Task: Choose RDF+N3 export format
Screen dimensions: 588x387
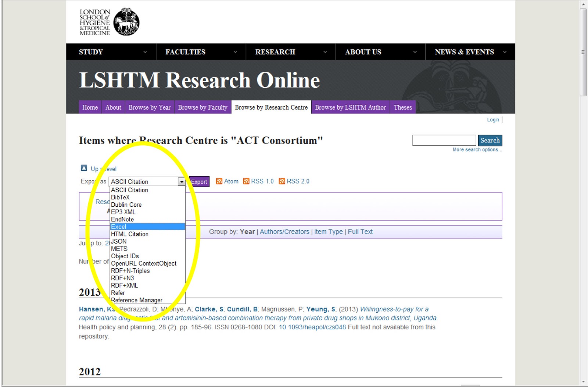Action: click(147, 278)
